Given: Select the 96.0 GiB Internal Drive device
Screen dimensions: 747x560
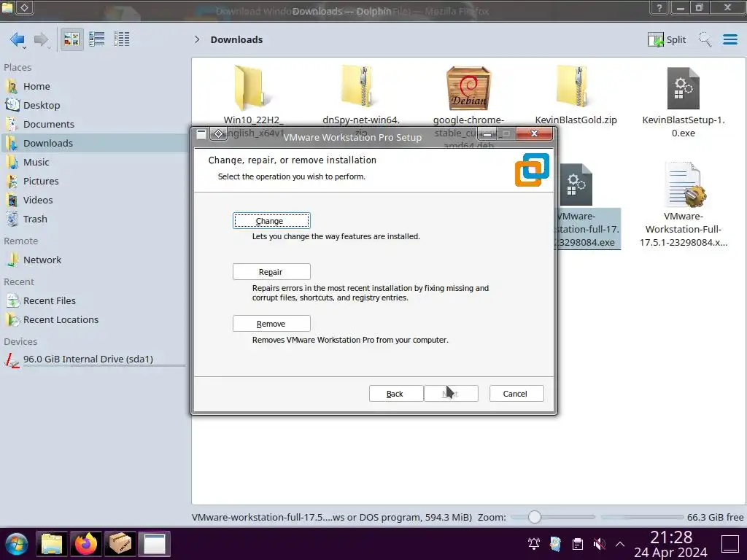Looking at the screenshot, I should point(94,359).
